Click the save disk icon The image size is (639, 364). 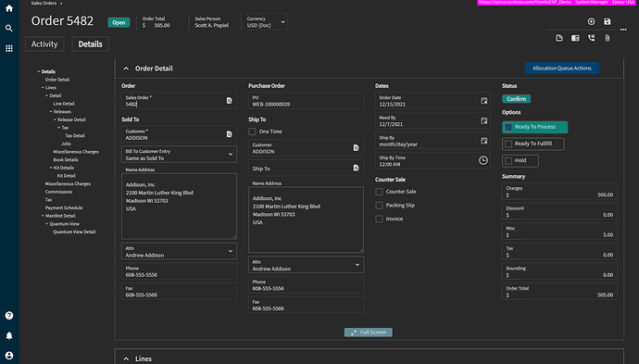pos(608,21)
